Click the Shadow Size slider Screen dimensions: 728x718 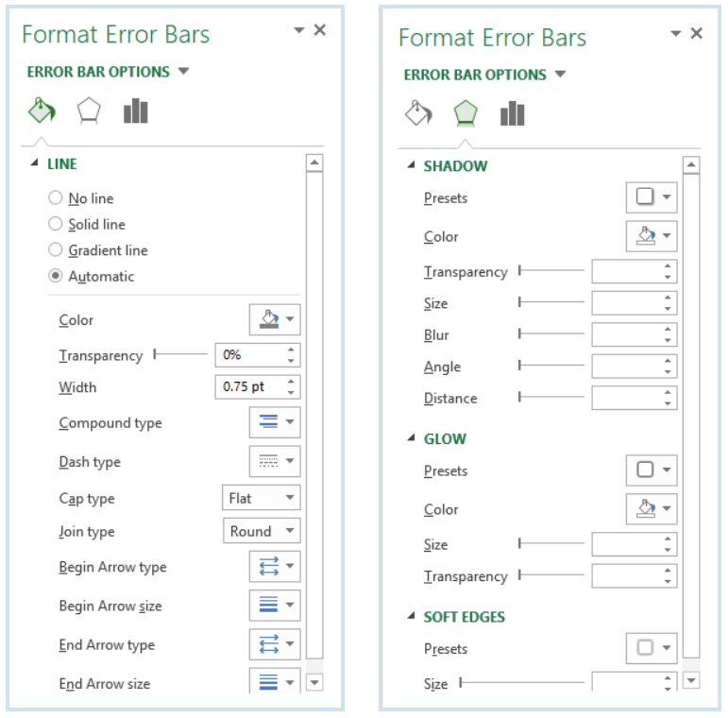(551, 302)
